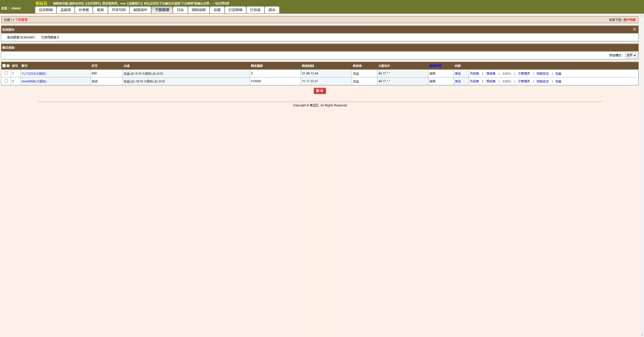644x337 pixels.
Task: Open 月报表 for the first row
Action: [474, 74]
